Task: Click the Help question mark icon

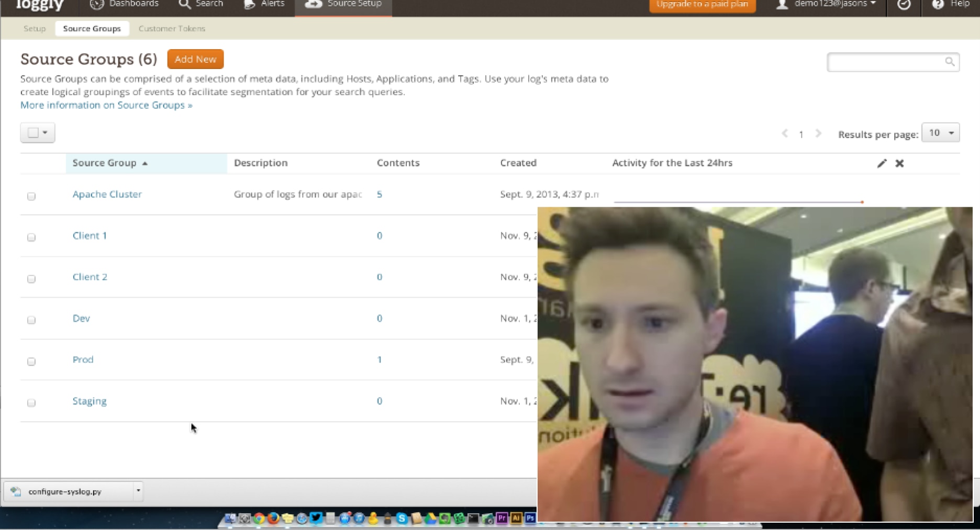Action: (938, 5)
